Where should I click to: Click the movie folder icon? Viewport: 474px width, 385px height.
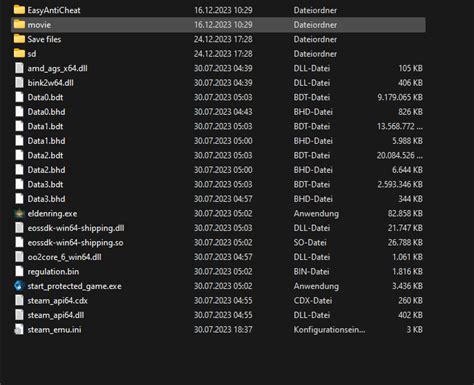click(19, 25)
